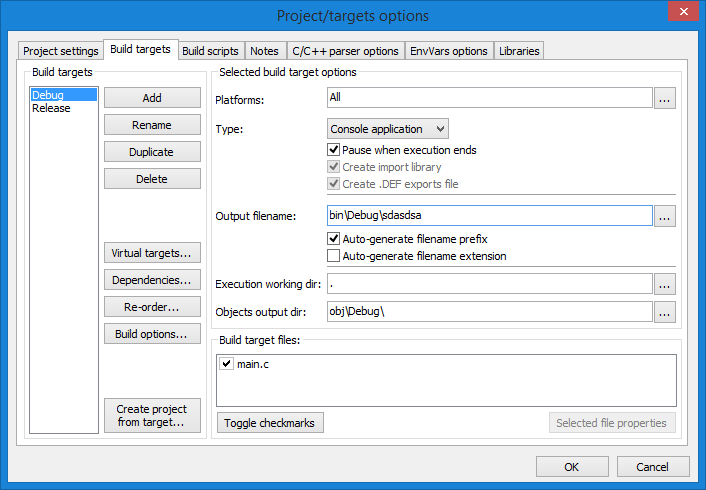This screenshot has width=706, height=490.
Task: Uncheck main.c in build target files
Action: (227, 364)
